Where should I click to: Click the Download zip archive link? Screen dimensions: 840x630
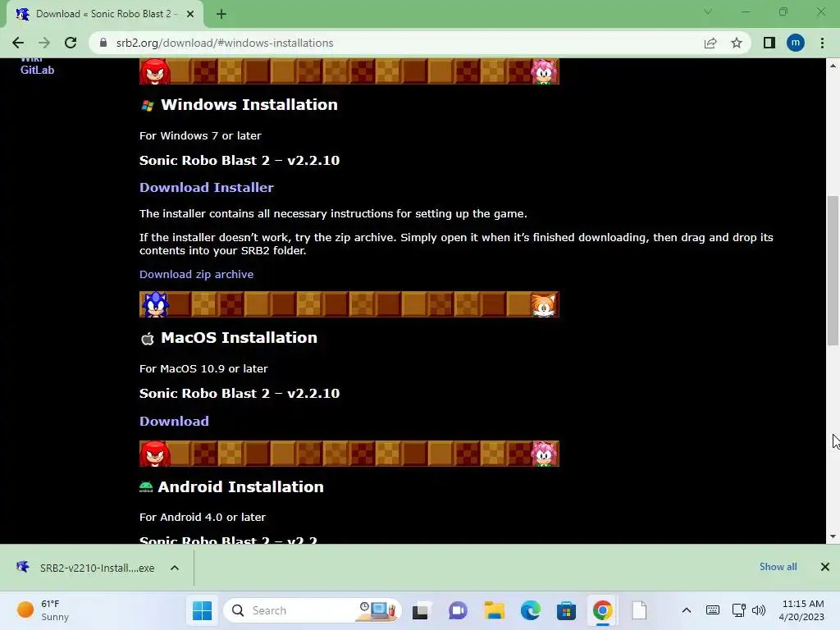click(x=196, y=274)
